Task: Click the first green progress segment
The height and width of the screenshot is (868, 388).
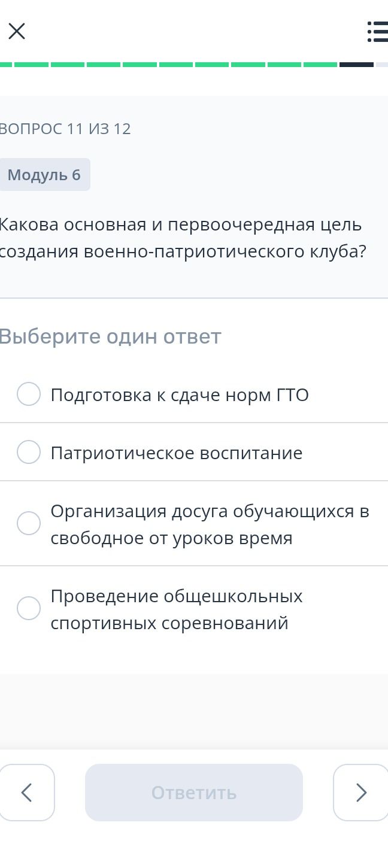Action: click(6, 64)
